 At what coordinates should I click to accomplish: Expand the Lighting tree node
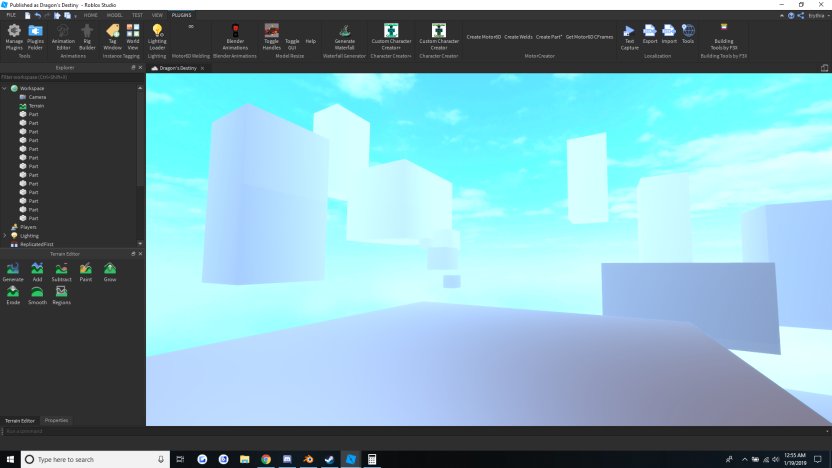point(5,236)
